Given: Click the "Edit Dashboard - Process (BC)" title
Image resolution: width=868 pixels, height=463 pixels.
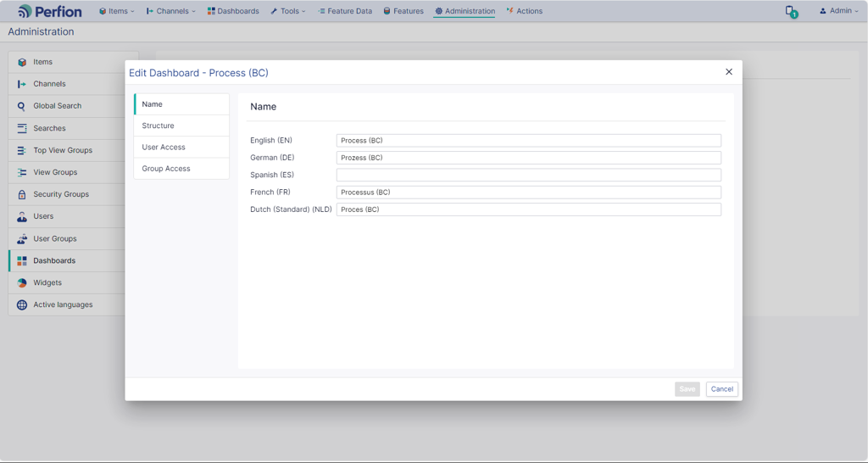Looking at the screenshot, I should (x=198, y=73).
